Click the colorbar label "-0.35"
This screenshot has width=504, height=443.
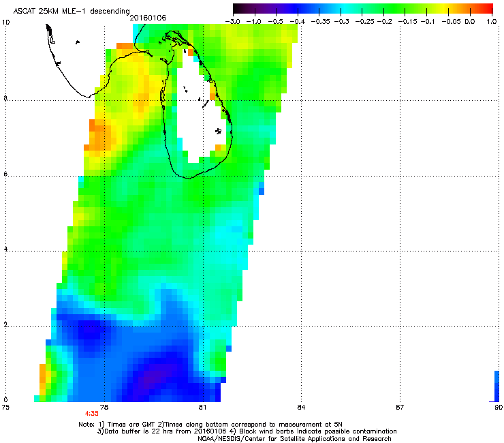[320, 22]
